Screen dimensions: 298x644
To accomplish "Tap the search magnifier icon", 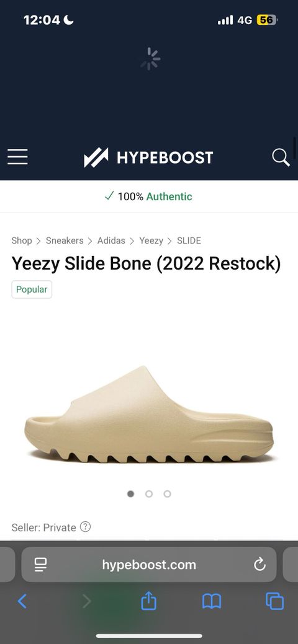I will [x=281, y=157].
